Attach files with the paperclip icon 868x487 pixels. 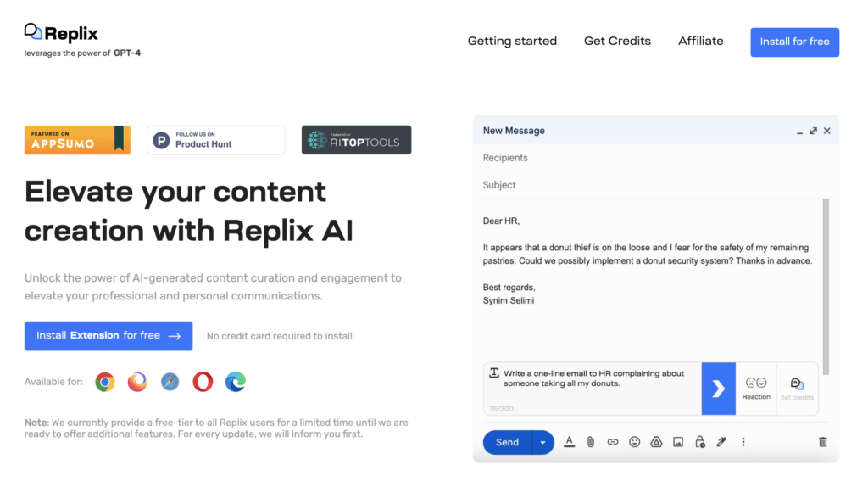[x=591, y=442]
